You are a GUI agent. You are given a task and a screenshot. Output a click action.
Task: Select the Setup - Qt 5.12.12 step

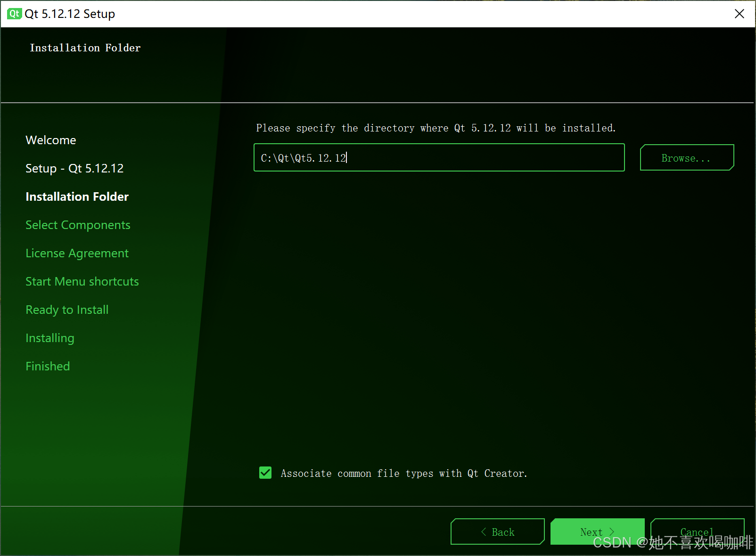coord(74,168)
